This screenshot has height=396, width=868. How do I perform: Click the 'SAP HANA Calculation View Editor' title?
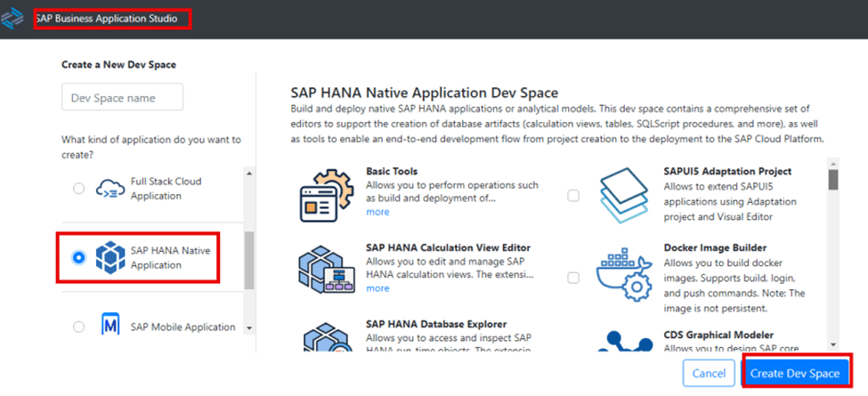tap(449, 247)
